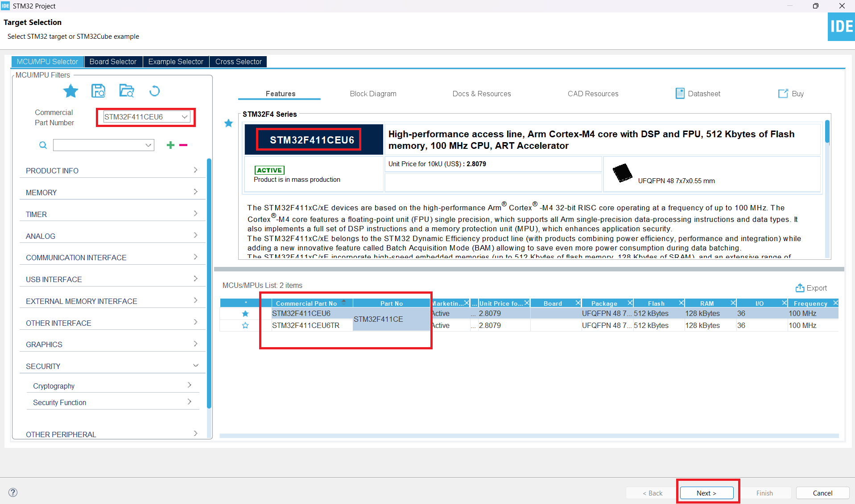Open the Datasheet document icon
Viewport: 855px width, 504px height.
(680, 94)
